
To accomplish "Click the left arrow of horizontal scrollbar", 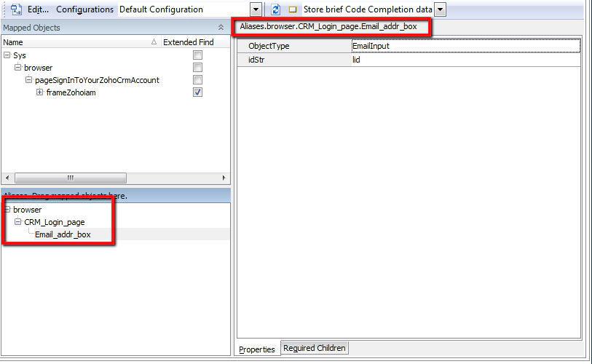I will pyautogui.click(x=7, y=178).
